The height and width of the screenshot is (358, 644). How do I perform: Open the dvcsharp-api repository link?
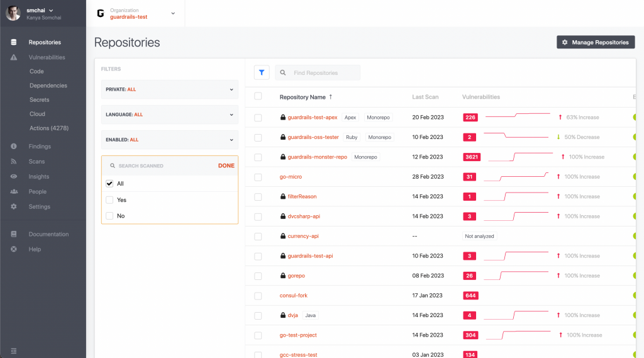(x=304, y=216)
